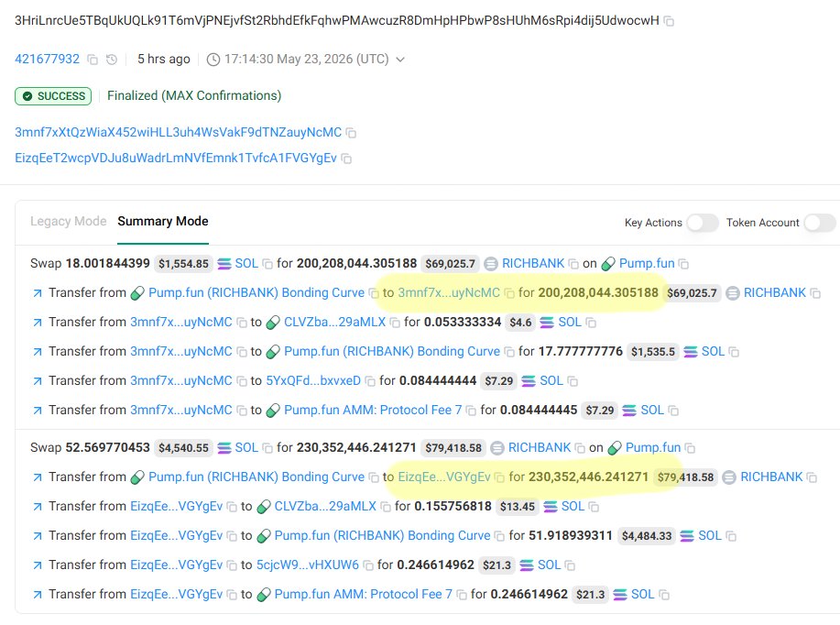Copy Bonding Curve address in 51.918939311 transfer
Image resolution: width=840 pixels, height=625 pixels.
pyautogui.click(x=499, y=536)
